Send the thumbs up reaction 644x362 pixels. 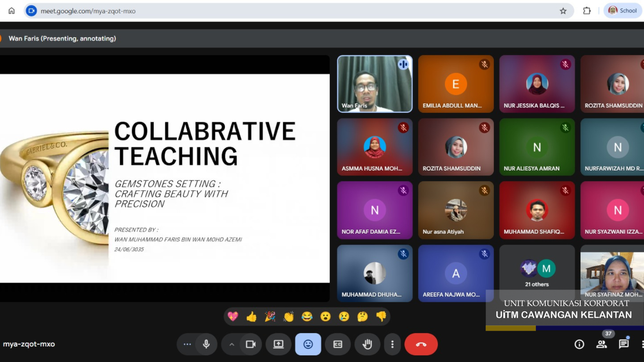[251, 316]
